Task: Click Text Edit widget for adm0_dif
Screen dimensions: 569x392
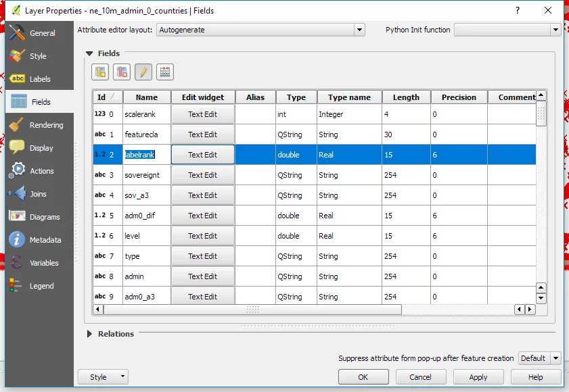Action: [203, 216]
